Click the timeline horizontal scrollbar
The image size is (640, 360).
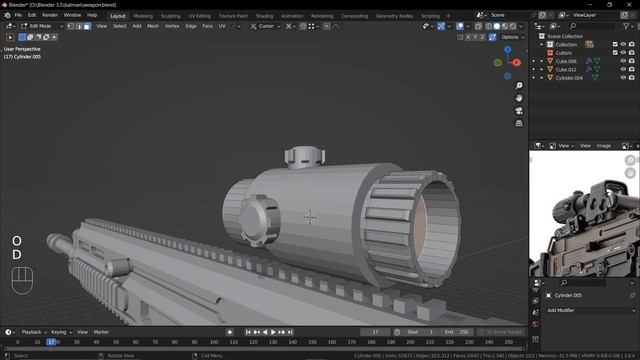click(263, 349)
